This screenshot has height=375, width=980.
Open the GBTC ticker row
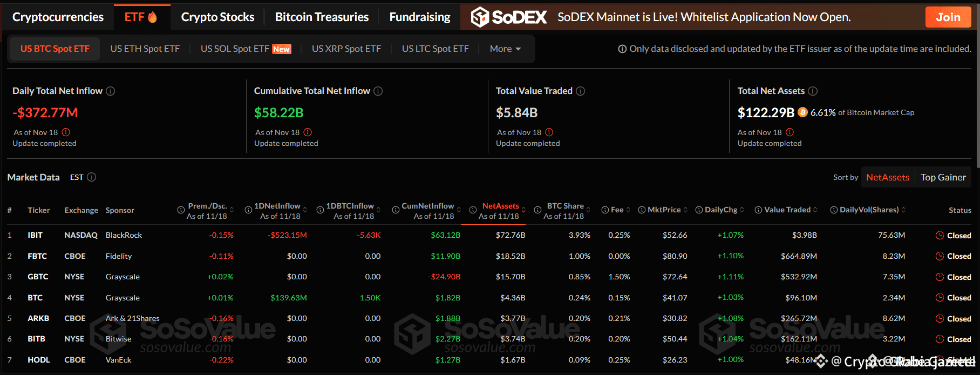pyautogui.click(x=38, y=277)
